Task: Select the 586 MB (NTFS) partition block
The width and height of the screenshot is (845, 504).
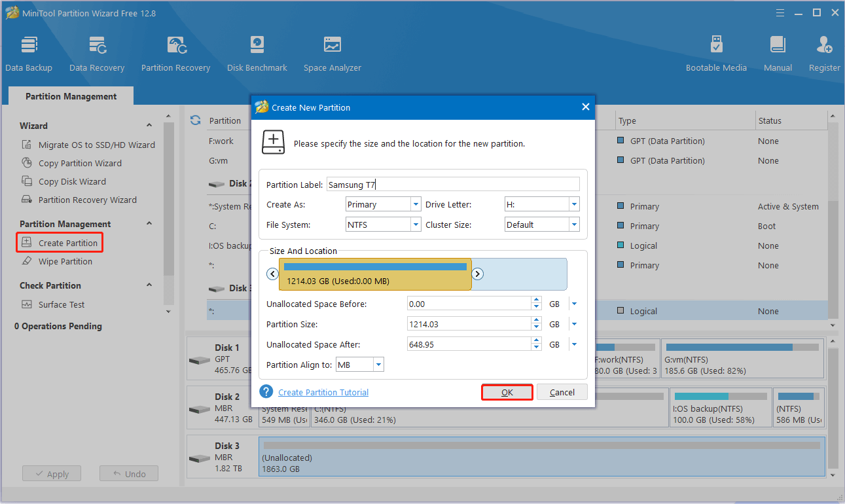Action: 799,408
